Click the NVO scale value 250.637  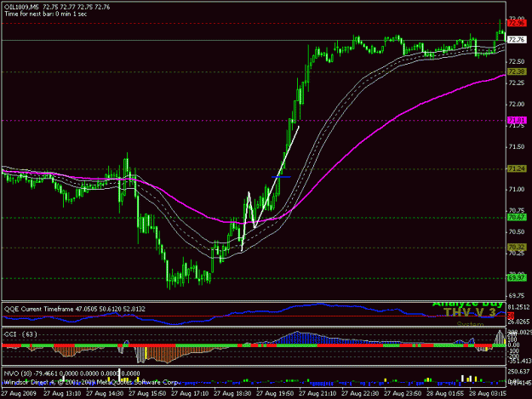[518, 372]
